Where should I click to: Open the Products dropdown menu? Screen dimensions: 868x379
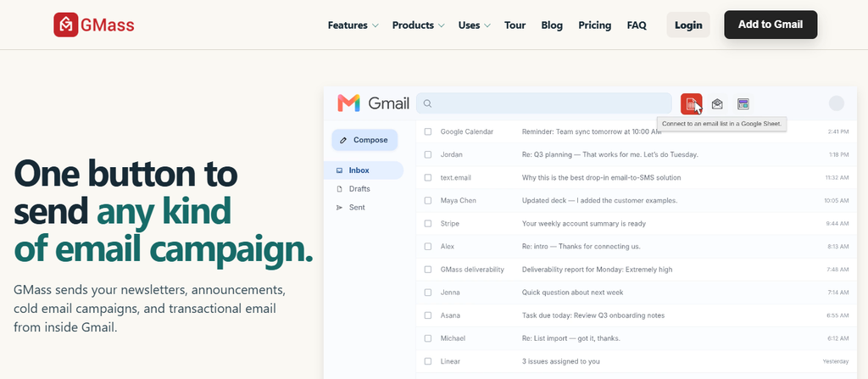click(x=418, y=25)
